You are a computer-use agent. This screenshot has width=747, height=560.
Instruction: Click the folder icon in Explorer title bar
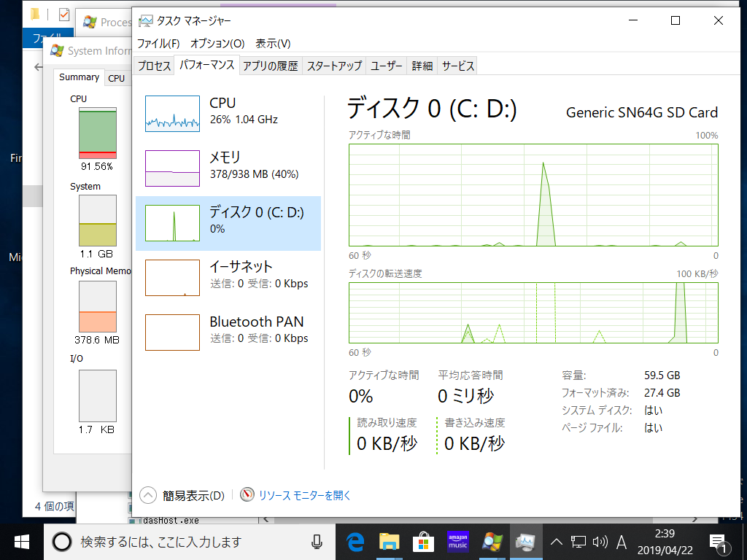tap(35, 15)
